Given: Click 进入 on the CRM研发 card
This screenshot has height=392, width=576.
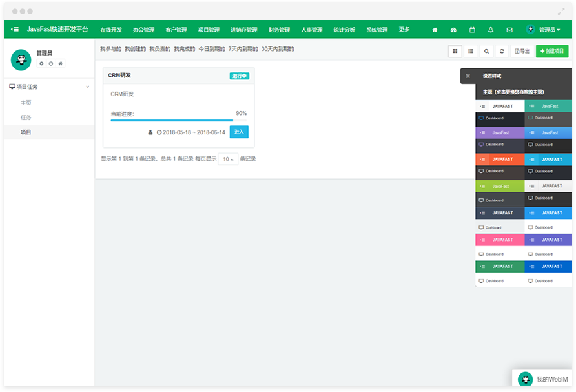Looking at the screenshot, I should (x=239, y=132).
